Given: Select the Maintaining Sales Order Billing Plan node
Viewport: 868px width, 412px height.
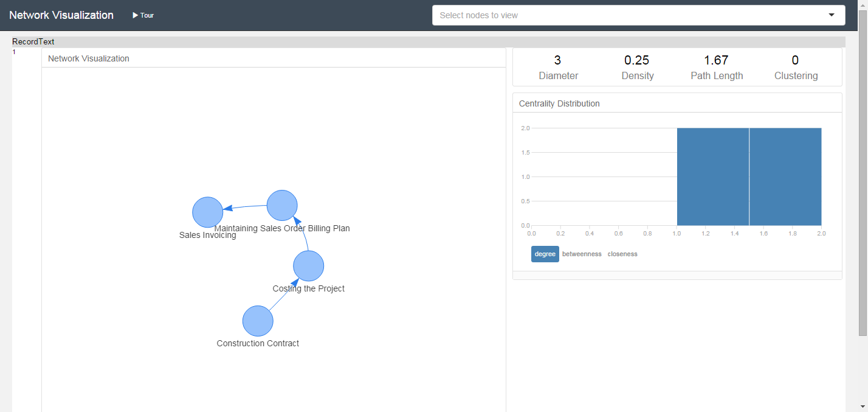Looking at the screenshot, I should point(281,205).
